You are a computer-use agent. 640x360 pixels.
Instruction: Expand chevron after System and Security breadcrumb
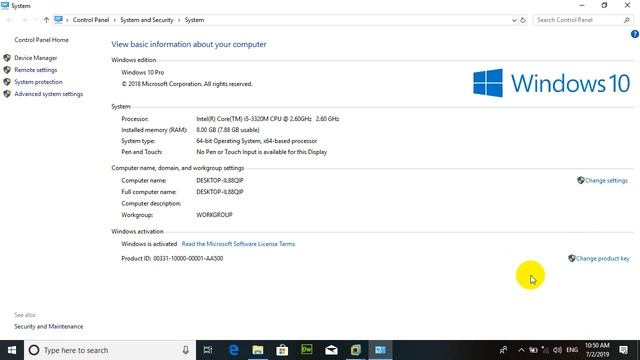click(179, 20)
